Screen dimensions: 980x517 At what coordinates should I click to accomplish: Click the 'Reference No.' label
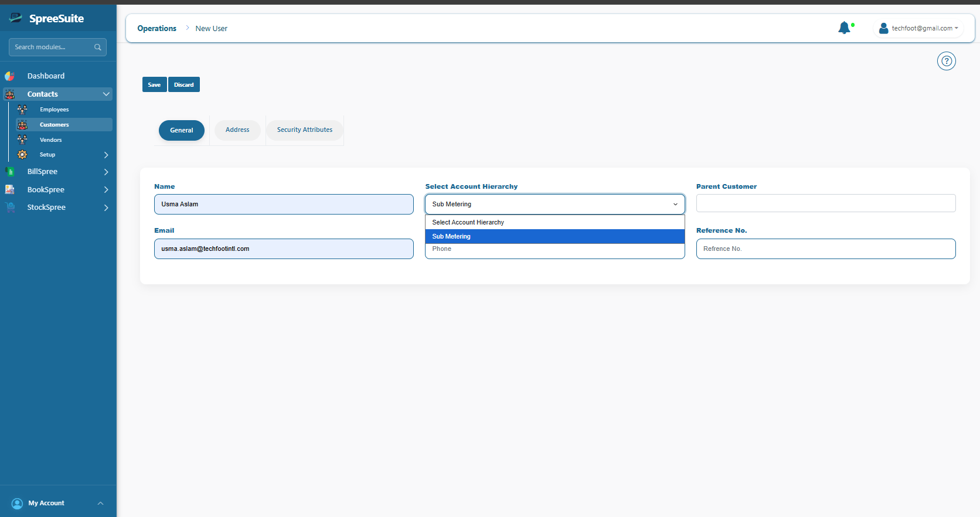pos(722,230)
